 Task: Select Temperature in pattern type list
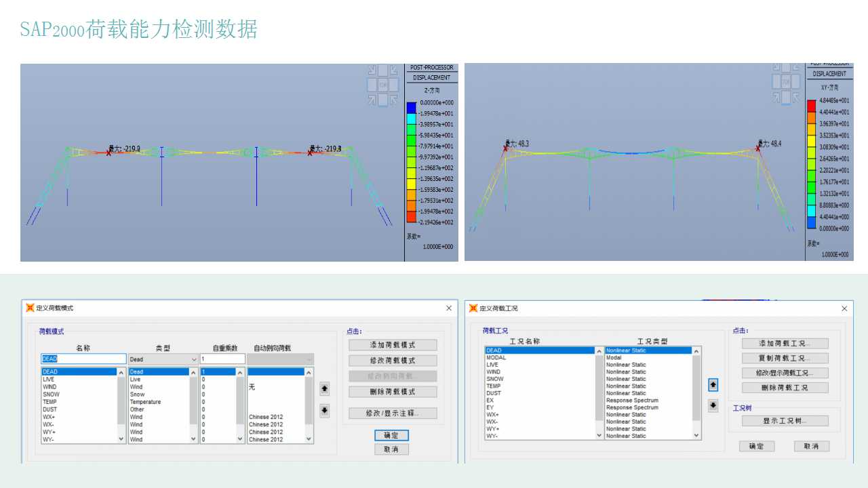[159, 402]
